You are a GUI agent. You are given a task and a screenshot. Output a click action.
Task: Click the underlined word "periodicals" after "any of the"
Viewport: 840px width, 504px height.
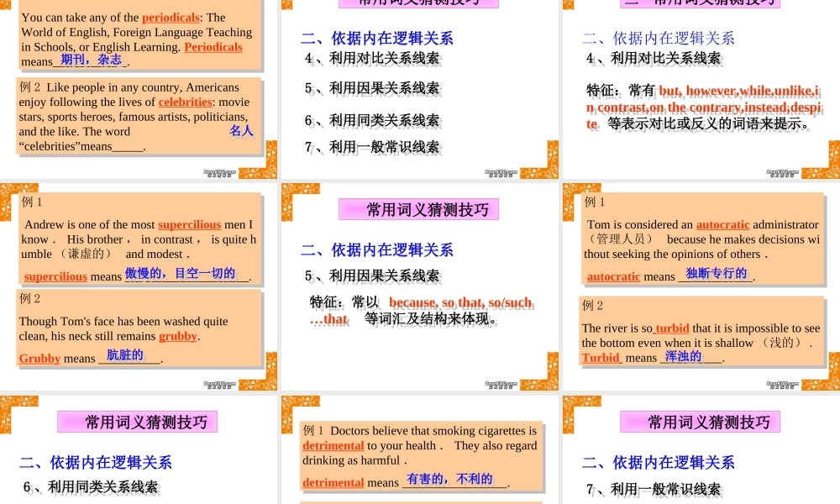pos(171,17)
